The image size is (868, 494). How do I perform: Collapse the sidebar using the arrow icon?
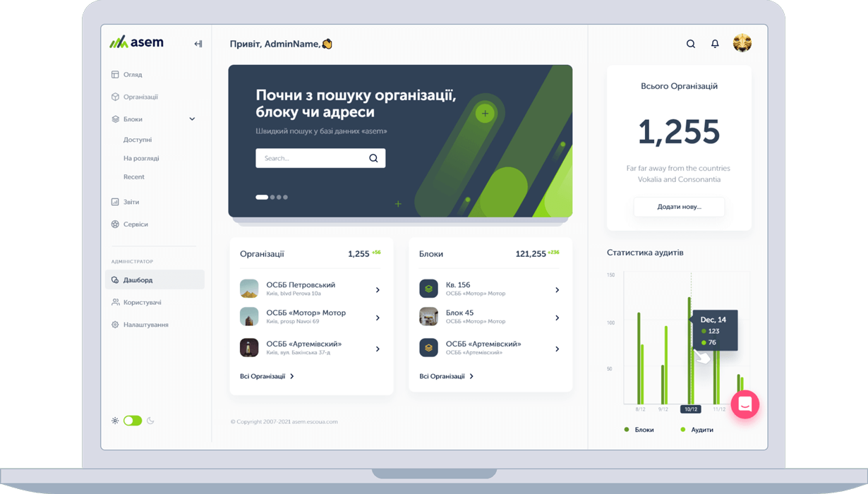tap(198, 44)
